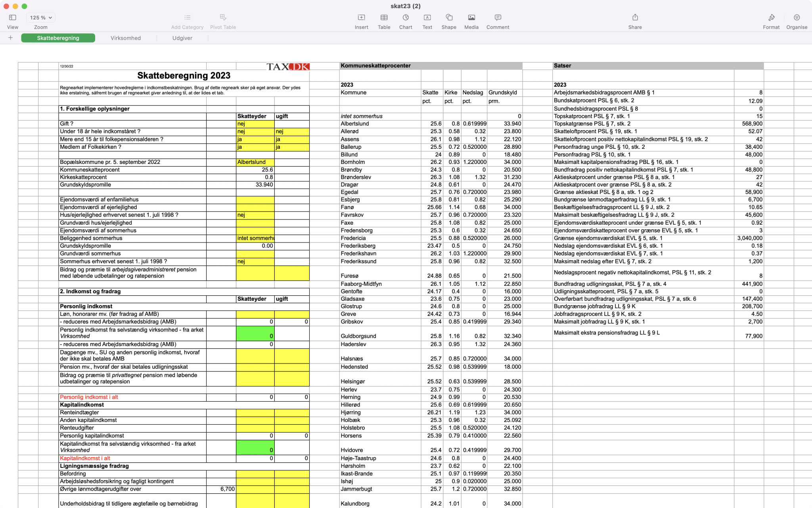This screenshot has width=812, height=508.
Task: Open the View sidebar options icon
Action: 12,17
